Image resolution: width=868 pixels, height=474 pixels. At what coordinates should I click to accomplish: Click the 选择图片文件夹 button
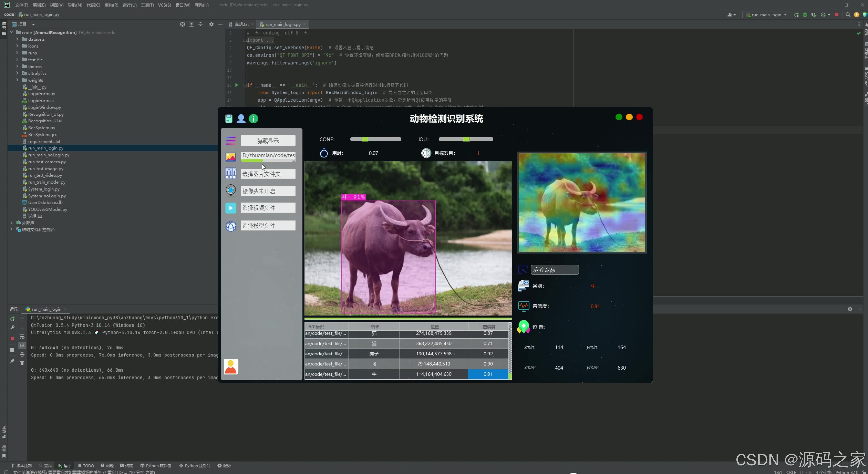267,173
